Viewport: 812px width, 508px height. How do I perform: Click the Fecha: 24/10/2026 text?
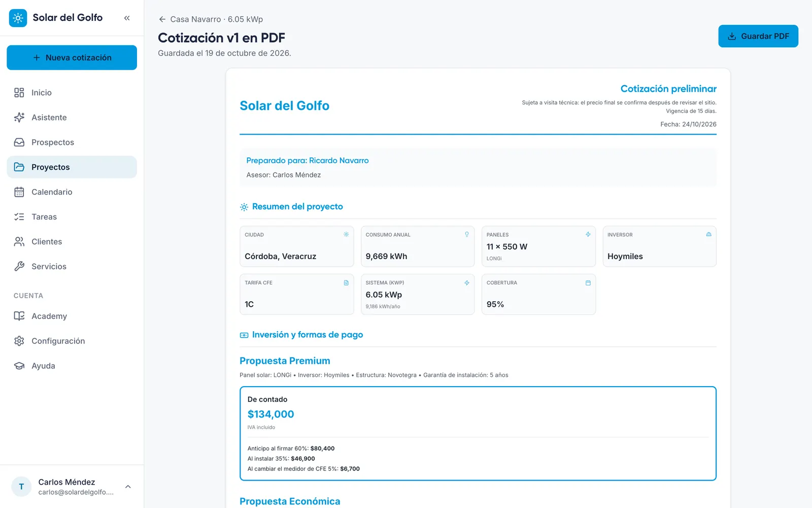coord(688,124)
